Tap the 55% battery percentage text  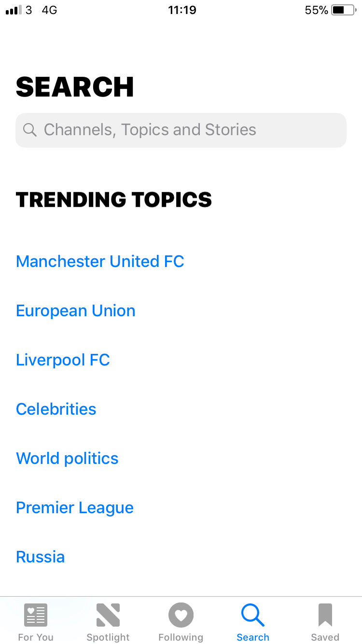click(x=316, y=10)
